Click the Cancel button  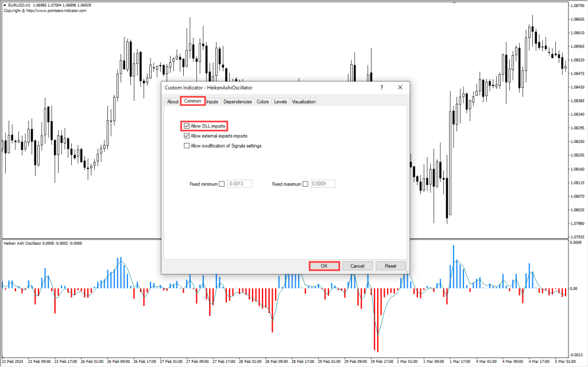click(x=357, y=266)
